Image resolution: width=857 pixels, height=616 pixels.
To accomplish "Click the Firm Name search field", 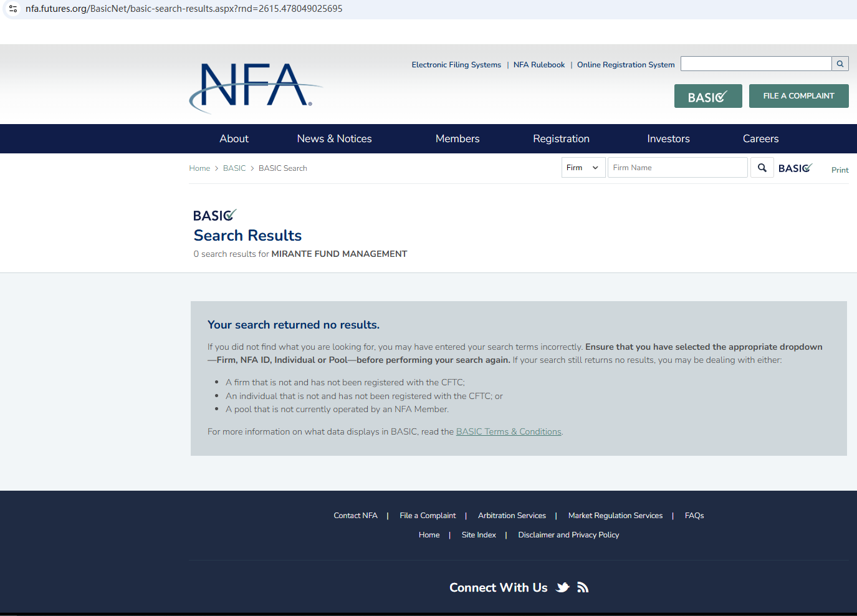I will [677, 168].
